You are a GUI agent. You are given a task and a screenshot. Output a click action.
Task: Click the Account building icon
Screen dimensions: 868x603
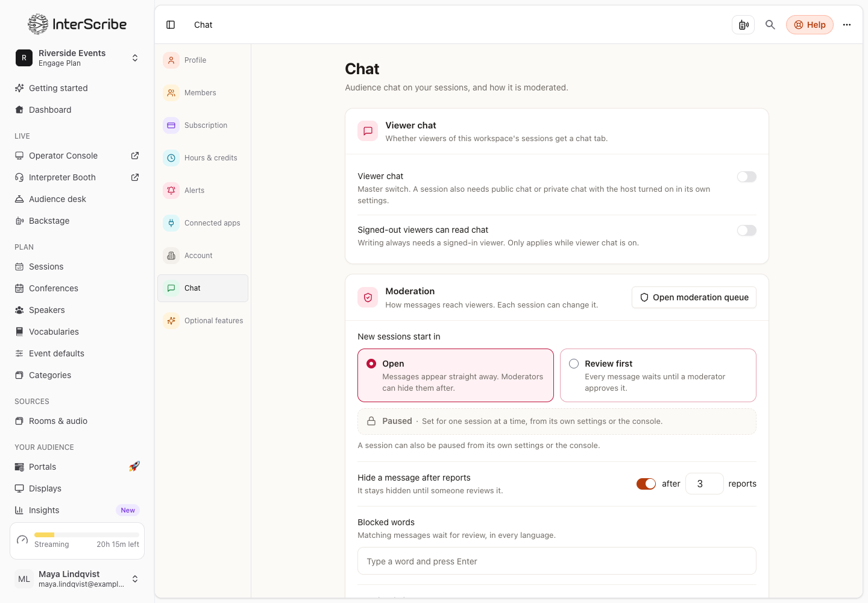click(171, 256)
